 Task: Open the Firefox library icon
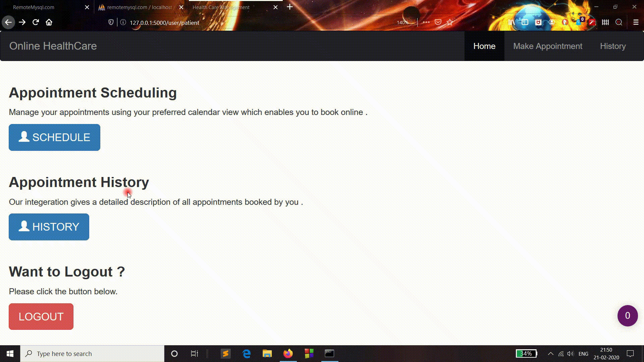point(511,22)
